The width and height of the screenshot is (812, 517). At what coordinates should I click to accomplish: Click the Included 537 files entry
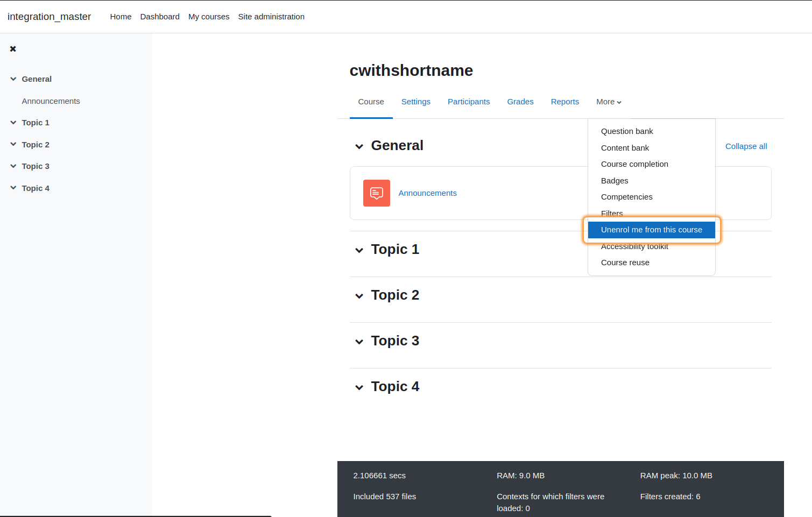[x=385, y=497]
